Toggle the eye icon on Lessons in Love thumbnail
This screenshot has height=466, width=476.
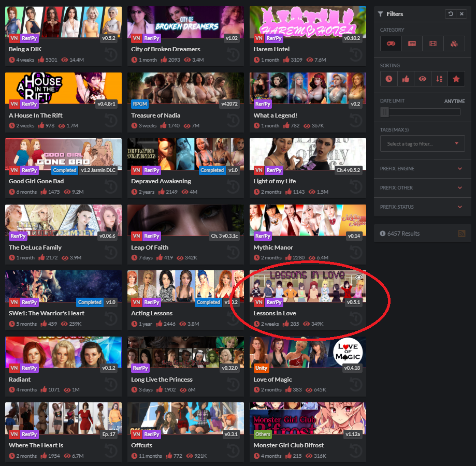point(359,277)
